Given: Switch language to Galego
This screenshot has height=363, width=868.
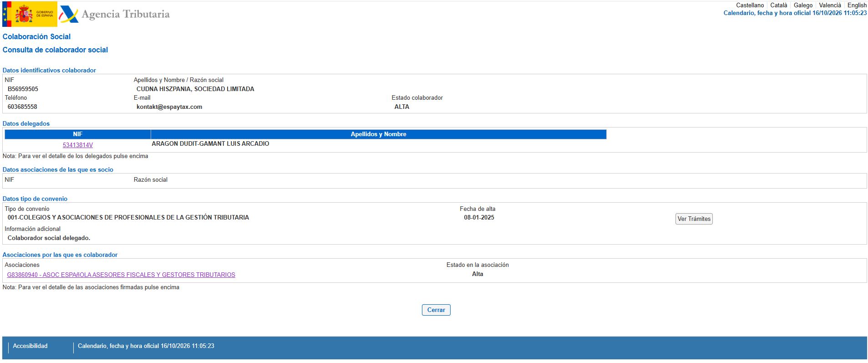Looking at the screenshot, I should coord(803,5).
